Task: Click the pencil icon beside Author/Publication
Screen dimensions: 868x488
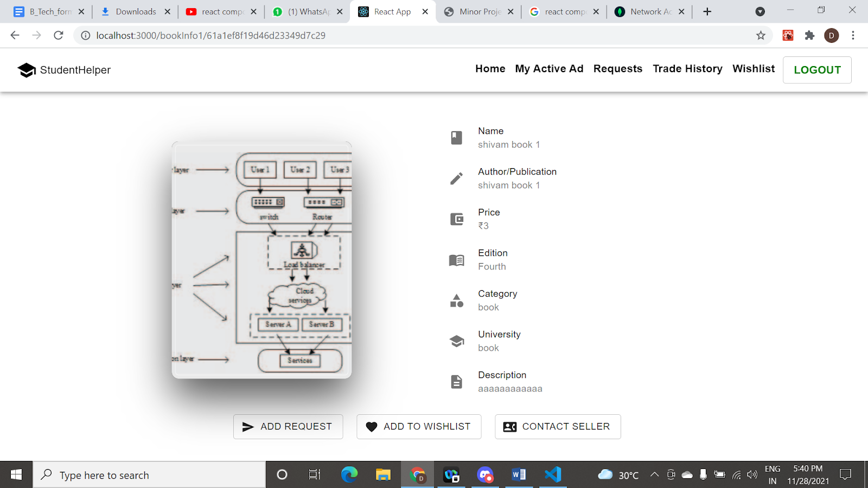Action: (x=457, y=178)
